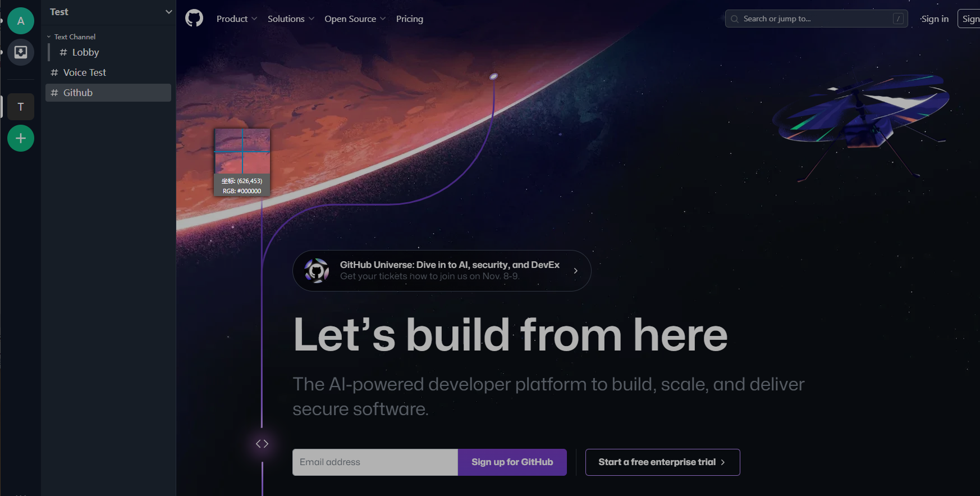This screenshot has width=980, height=496.
Task: Add a new server with plus button
Action: pos(21,138)
